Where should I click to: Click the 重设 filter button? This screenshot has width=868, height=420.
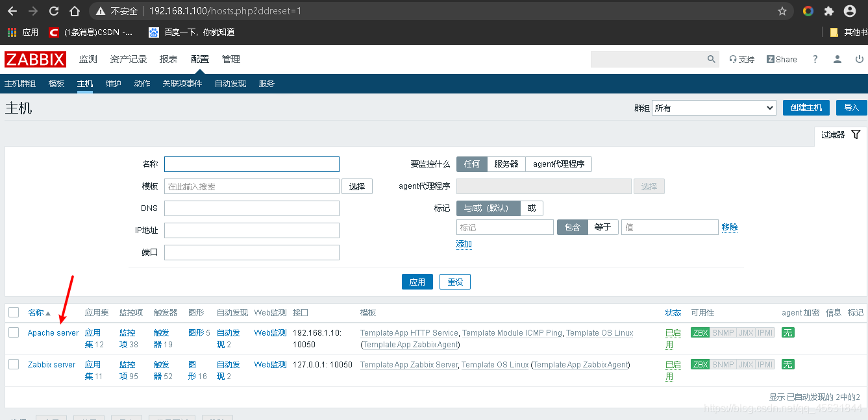click(x=455, y=282)
